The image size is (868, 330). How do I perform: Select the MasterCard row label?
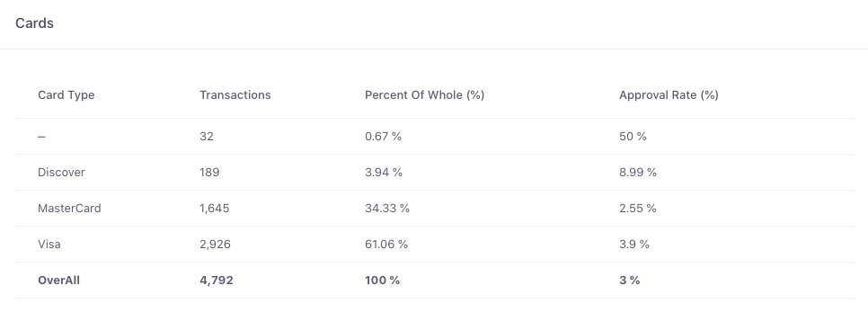(x=69, y=209)
